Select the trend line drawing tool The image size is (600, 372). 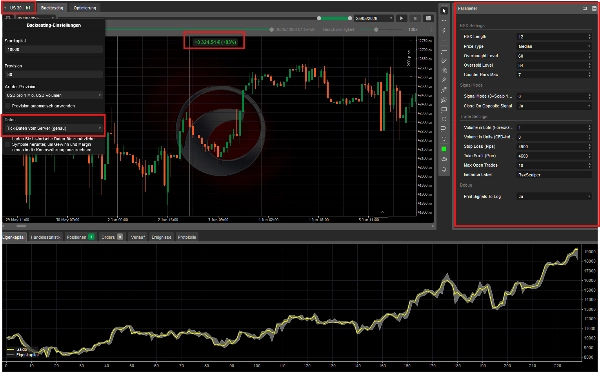pyautogui.click(x=444, y=60)
